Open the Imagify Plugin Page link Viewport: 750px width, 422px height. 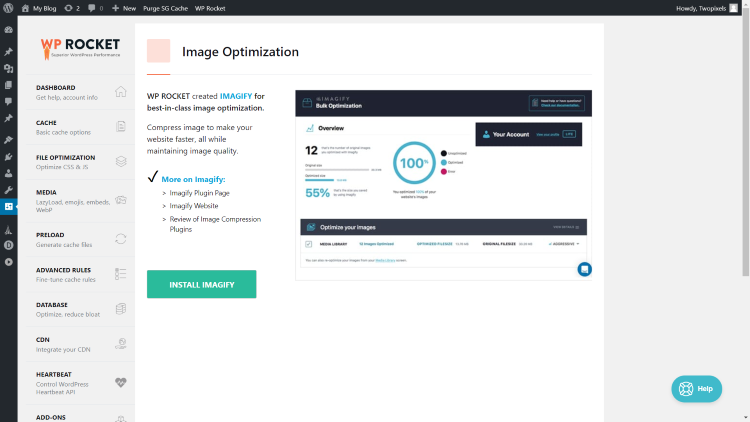pyautogui.click(x=199, y=193)
